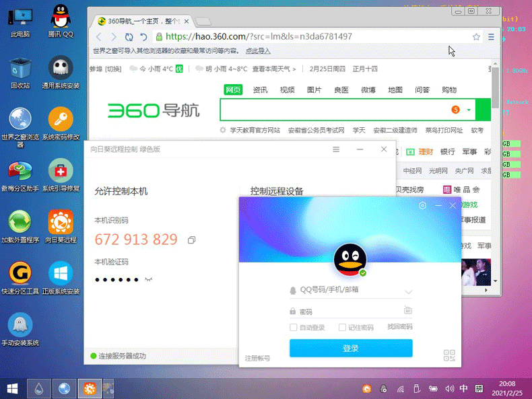The height and width of the screenshot is (399, 532).
Task: Open Sunlogin hamburger menu
Action: pyautogui.click(x=336, y=149)
